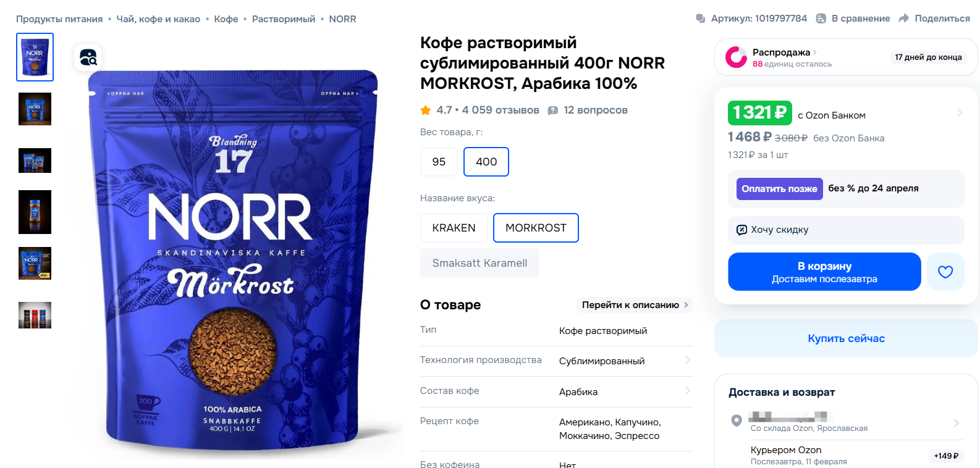
Task: Select the 95 g weight option
Action: 439,162
